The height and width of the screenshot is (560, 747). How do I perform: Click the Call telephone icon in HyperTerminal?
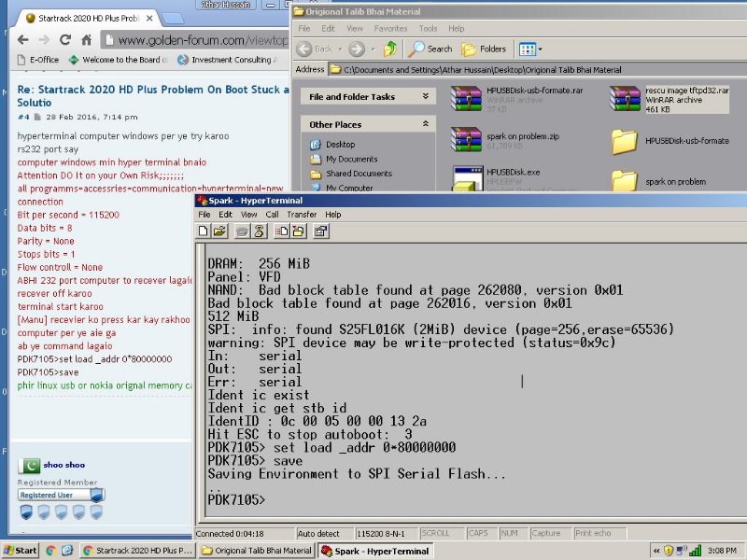tap(242, 231)
